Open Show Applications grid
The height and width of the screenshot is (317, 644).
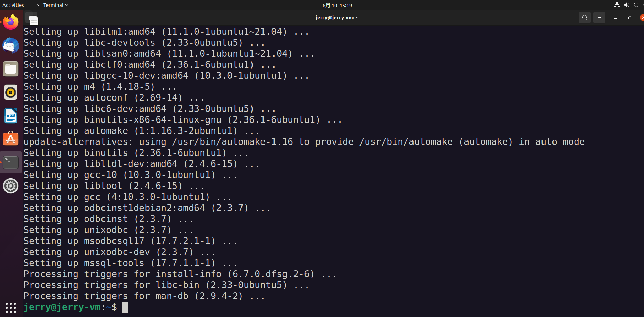coord(11,307)
